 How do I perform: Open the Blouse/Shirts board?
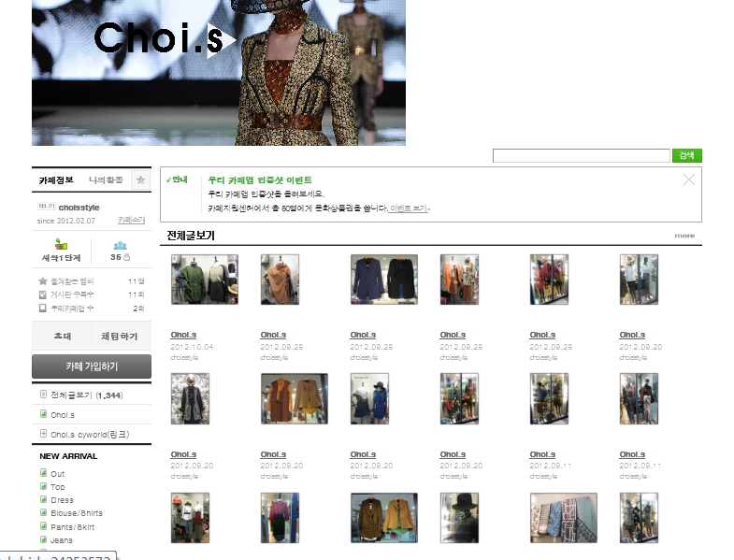(x=77, y=513)
